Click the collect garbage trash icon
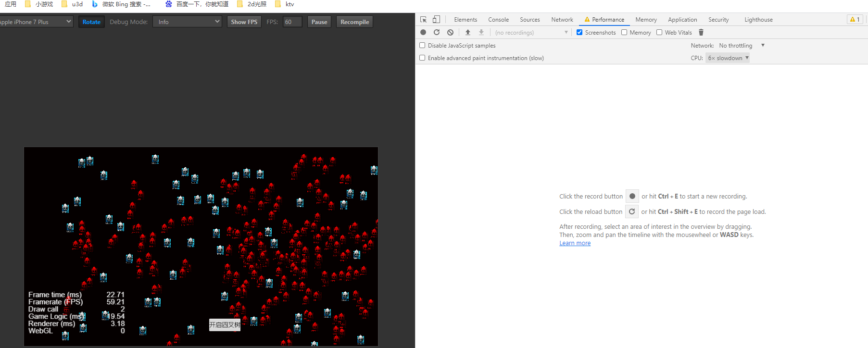Image resolution: width=868 pixels, height=348 pixels. point(701,32)
